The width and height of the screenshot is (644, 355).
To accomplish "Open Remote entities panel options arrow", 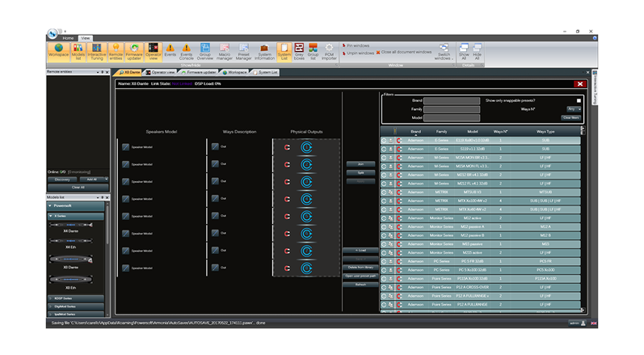I will click(x=98, y=72).
